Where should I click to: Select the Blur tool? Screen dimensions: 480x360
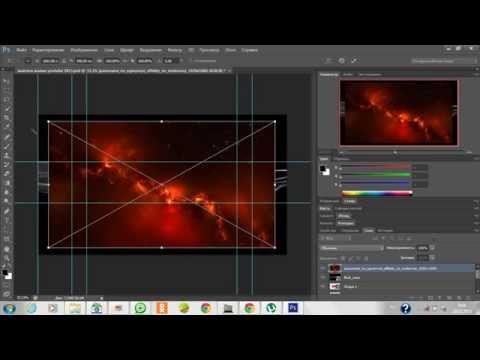(6, 192)
